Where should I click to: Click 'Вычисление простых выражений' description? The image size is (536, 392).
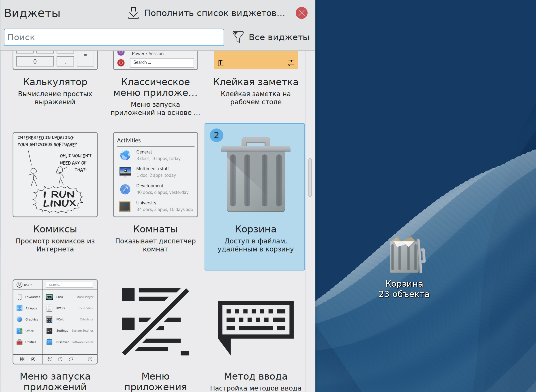(x=55, y=98)
